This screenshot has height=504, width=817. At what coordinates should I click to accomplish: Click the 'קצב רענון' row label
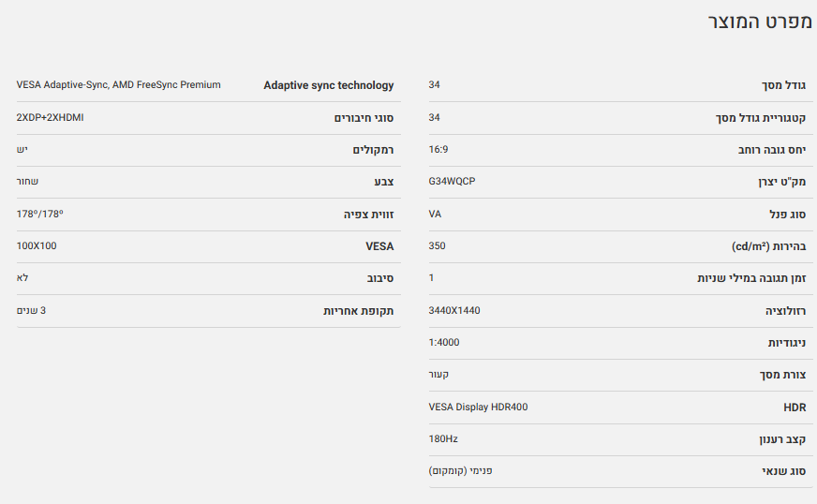tap(781, 439)
